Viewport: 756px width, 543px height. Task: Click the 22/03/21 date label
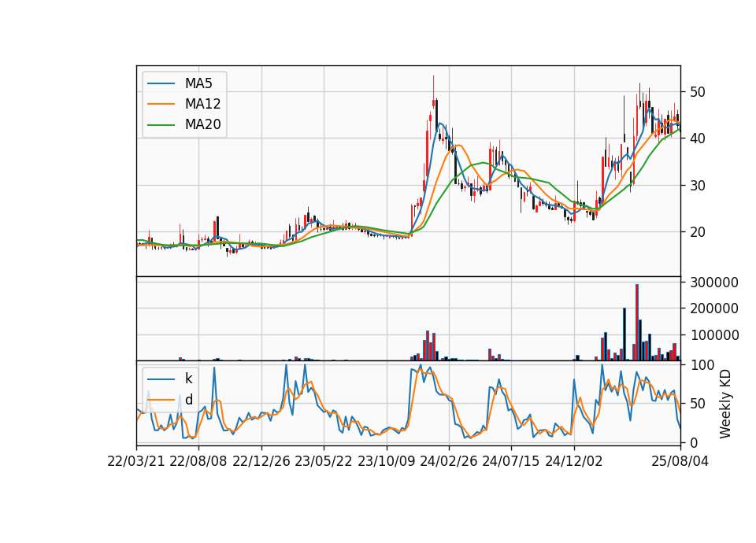pyautogui.click(x=136, y=461)
